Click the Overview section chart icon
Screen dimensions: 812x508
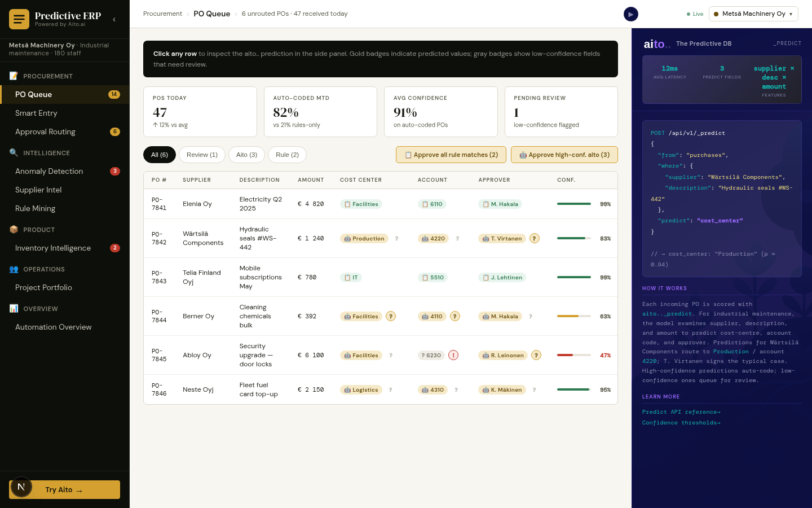pyautogui.click(x=14, y=308)
